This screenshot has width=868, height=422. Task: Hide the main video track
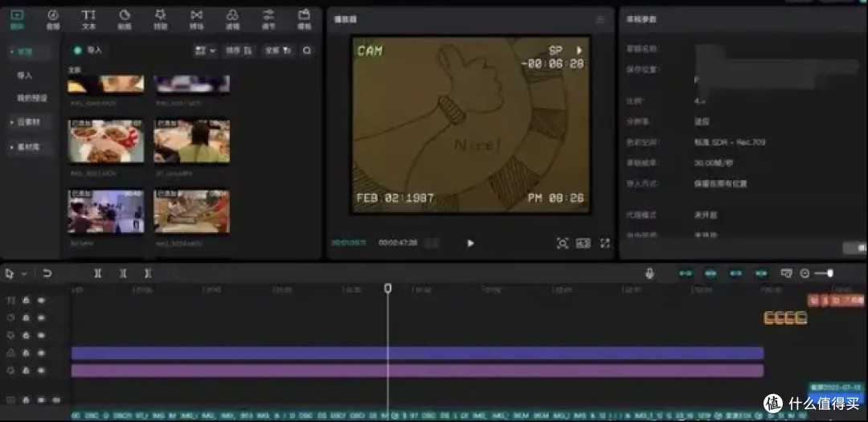click(x=41, y=399)
